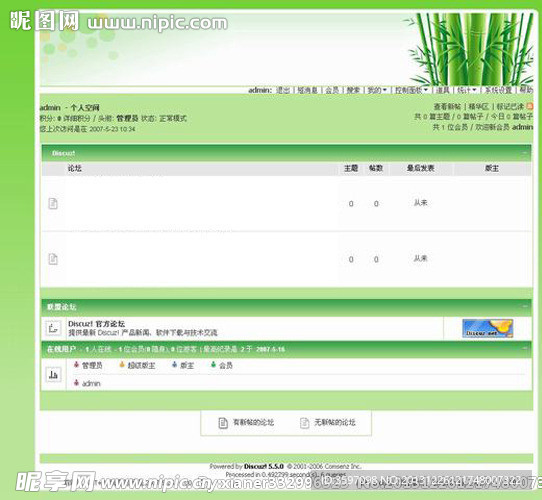The height and width of the screenshot is (500, 542).
Task: Open 短消息 in the top menu
Action: 307,90
